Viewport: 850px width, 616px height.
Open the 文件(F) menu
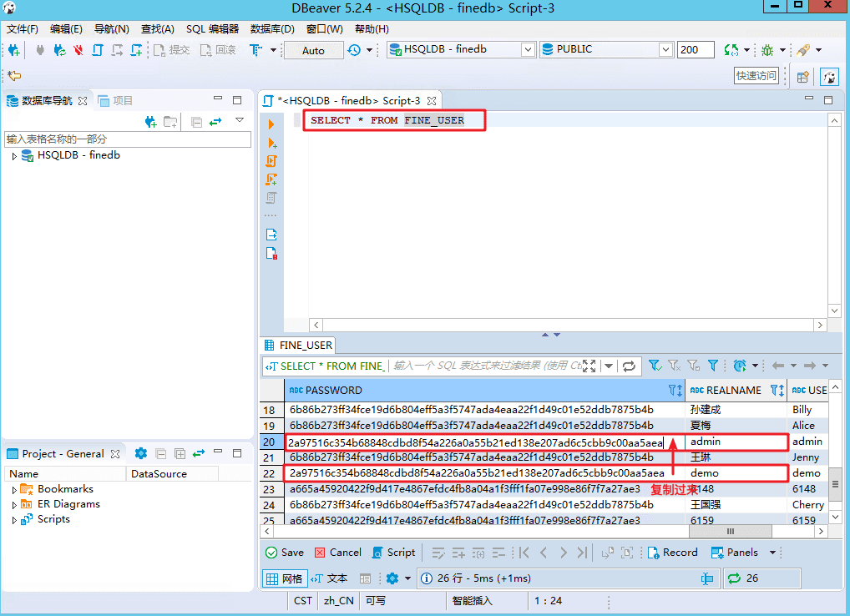[x=23, y=29]
